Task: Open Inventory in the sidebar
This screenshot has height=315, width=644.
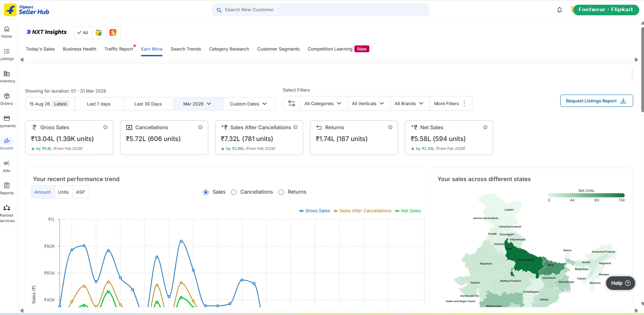Action: pos(7,77)
